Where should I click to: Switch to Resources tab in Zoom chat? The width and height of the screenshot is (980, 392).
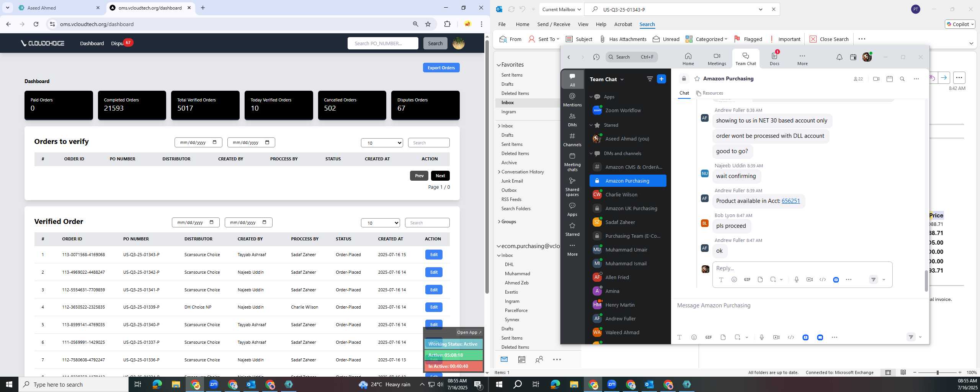pos(709,93)
